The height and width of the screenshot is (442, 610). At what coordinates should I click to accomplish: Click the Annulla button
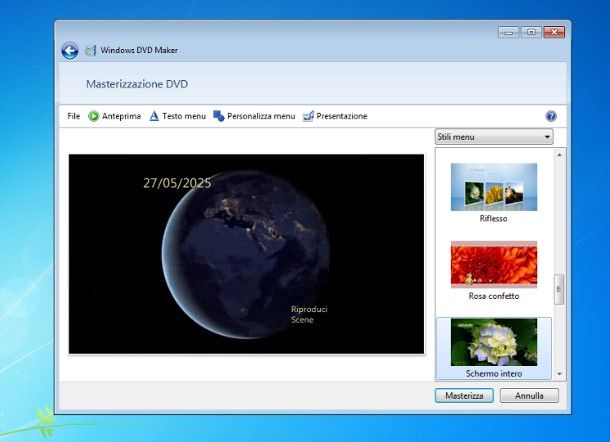tap(529, 396)
